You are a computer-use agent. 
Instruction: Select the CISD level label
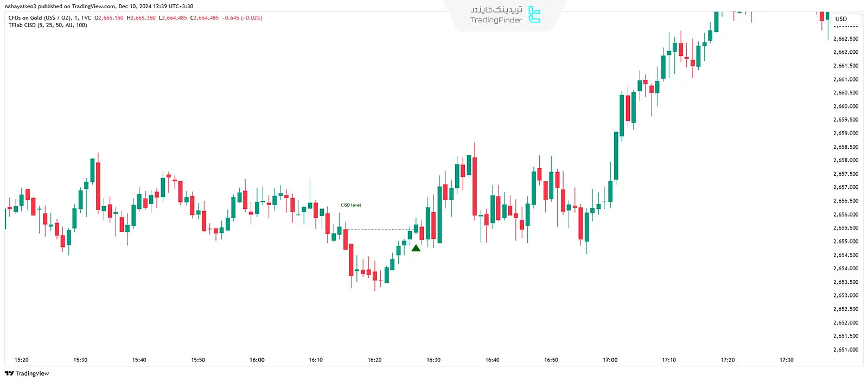[350, 205]
